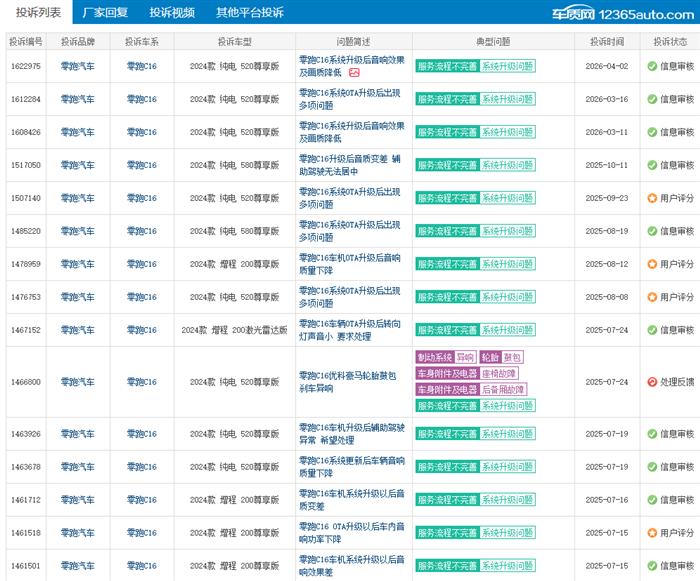700x581 pixels.
Task: Click the orange star rating icon for complaint 1476753
Action: click(x=652, y=297)
